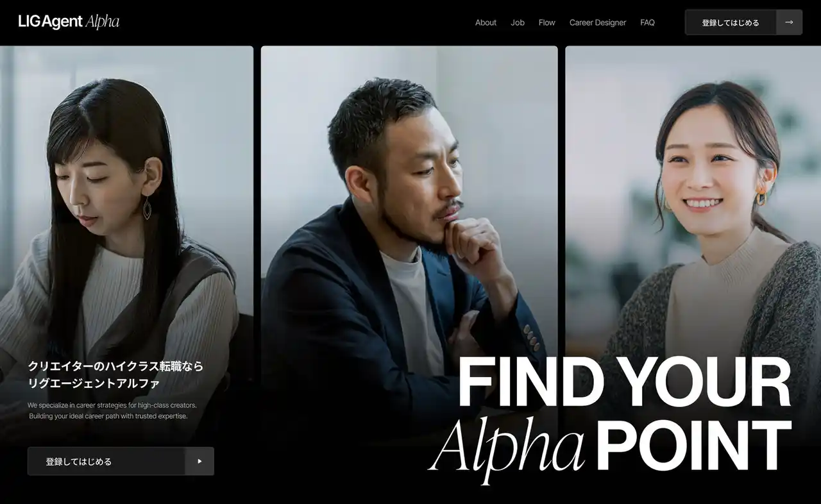This screenshot has width=821, height=504.
Task: Click the English career strategies description
Action: click(112, 405)
